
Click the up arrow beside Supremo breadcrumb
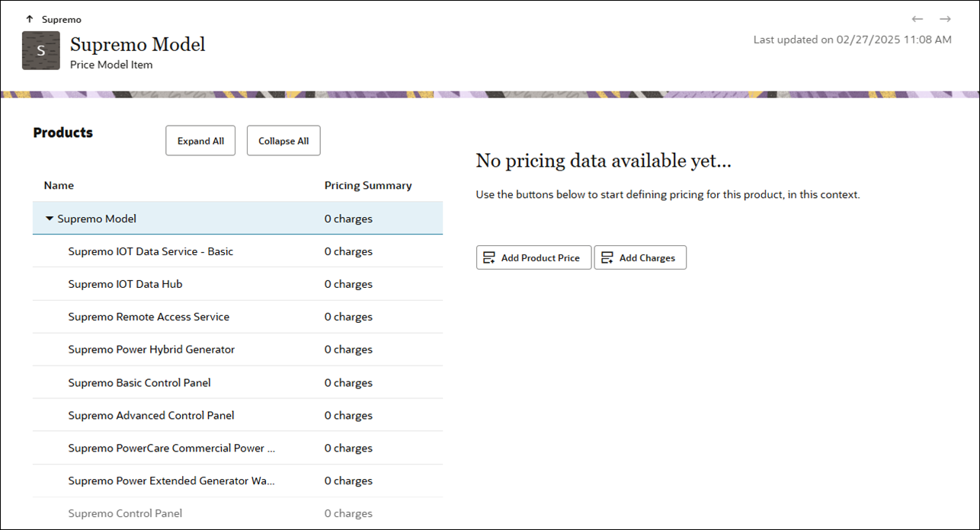(x=30, y=19)
